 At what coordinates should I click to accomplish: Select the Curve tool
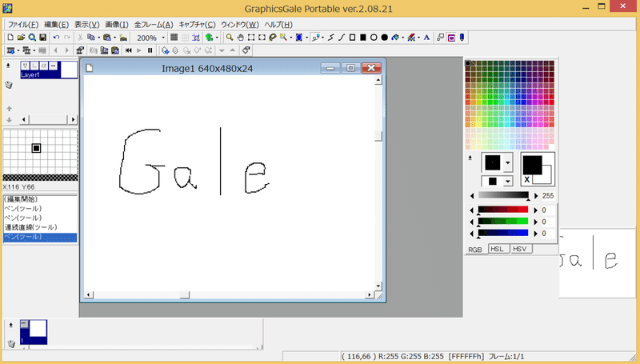[342, 38]
